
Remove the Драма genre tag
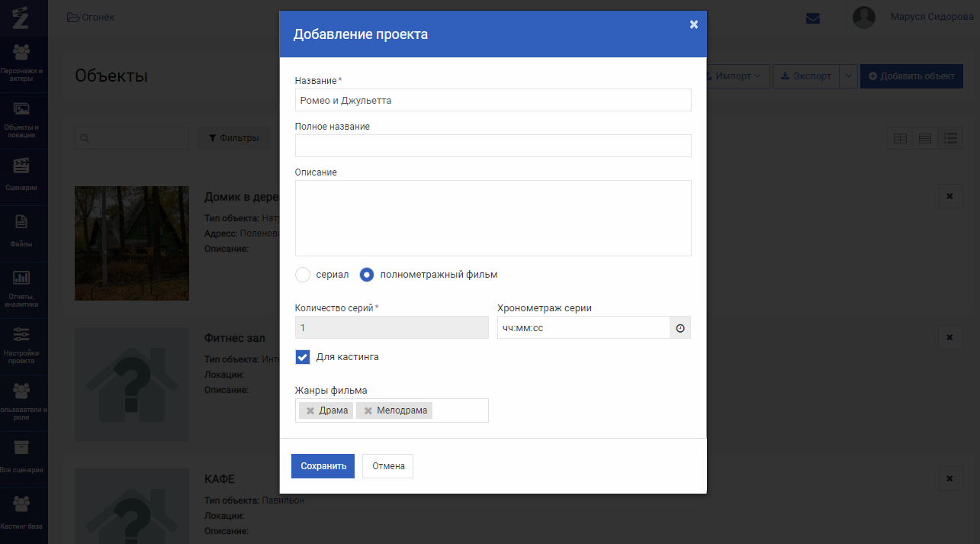coord(310,411)
